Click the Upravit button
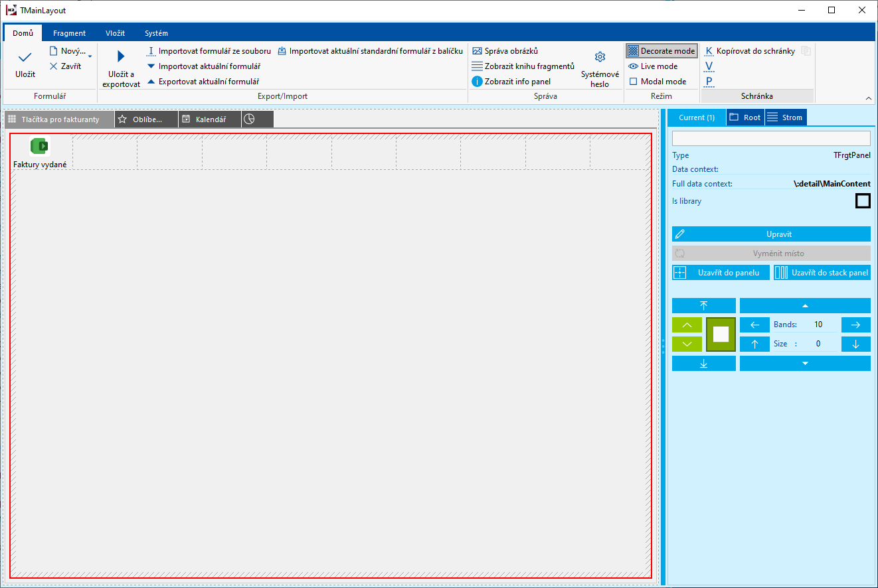Screen dimensions: 878x588 pos(771,234)
